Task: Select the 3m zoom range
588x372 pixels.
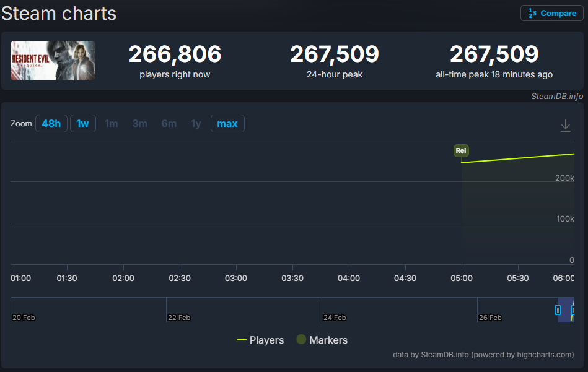Action: (x=140, y=123)
